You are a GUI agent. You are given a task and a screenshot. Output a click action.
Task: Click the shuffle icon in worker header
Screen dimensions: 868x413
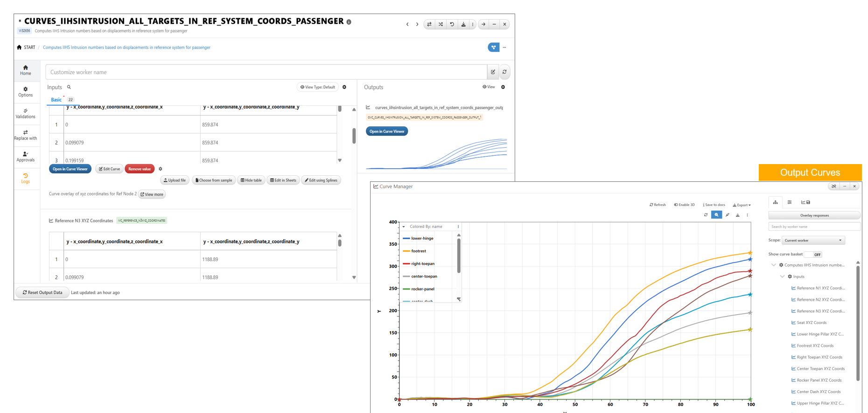(441, 24)
